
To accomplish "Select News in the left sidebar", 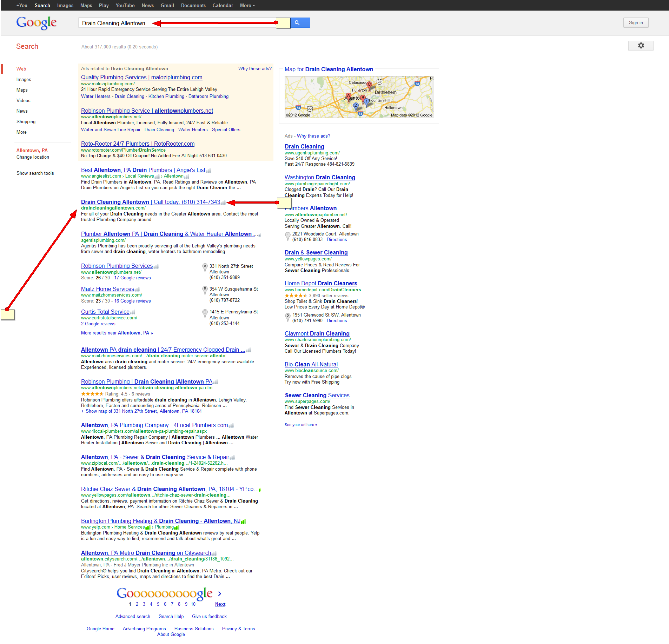I will click(x=22, y=111).
